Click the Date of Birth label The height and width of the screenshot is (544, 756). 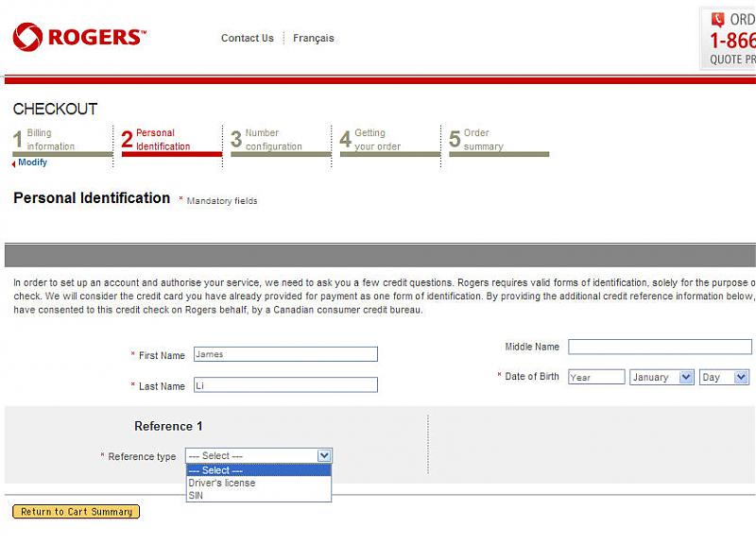532,376
